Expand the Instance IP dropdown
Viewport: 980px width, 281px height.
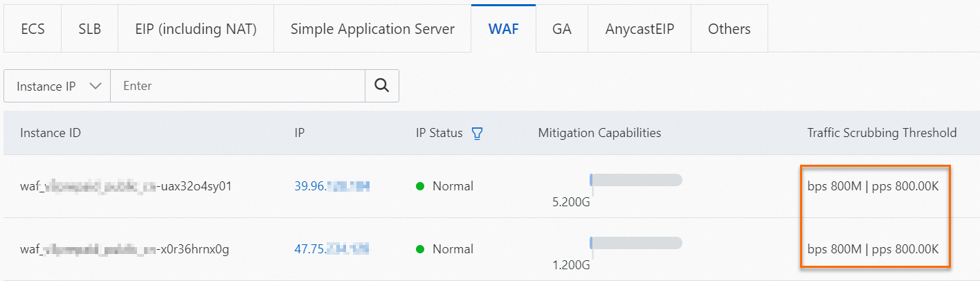[57, 86]
